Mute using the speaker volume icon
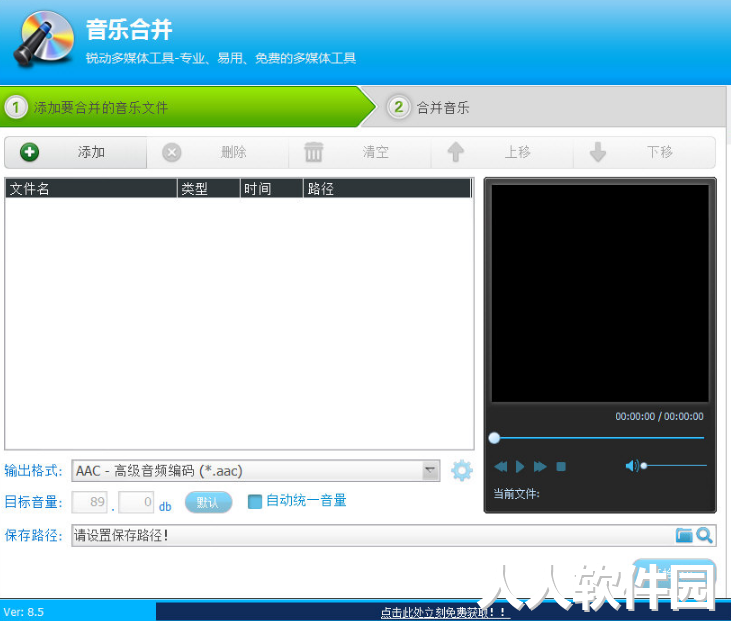This screenshot has height=621, width=731. tap(632, 466)
